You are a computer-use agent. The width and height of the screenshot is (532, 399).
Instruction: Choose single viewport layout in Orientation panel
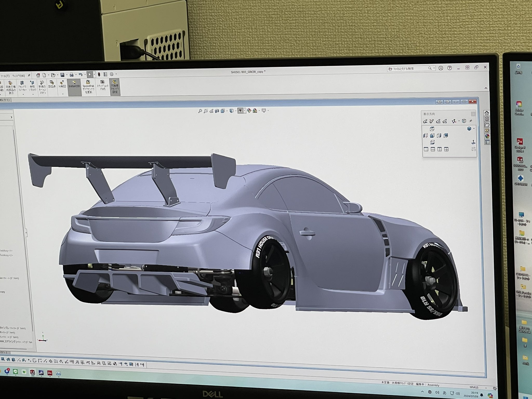coord(426,149)
